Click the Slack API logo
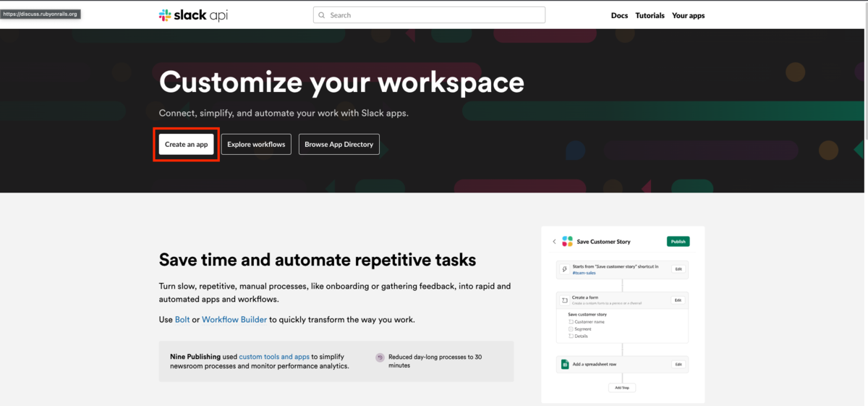 [193, 15]
